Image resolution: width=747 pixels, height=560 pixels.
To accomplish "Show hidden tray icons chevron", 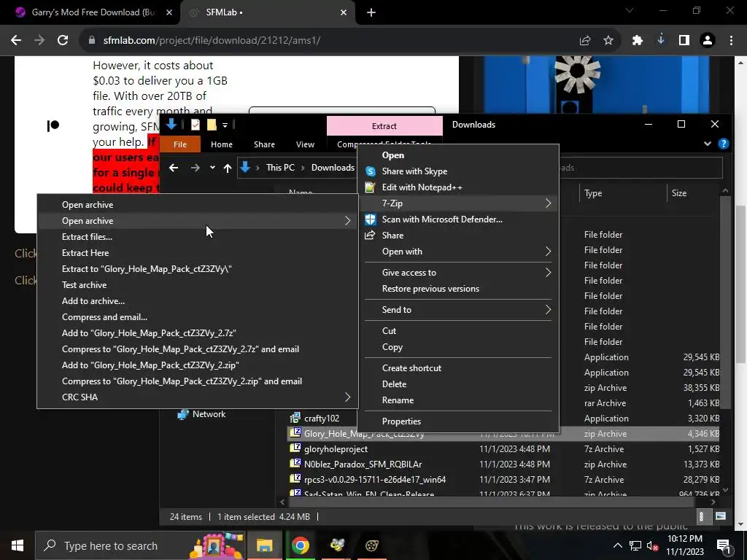I will click(617, 545).
